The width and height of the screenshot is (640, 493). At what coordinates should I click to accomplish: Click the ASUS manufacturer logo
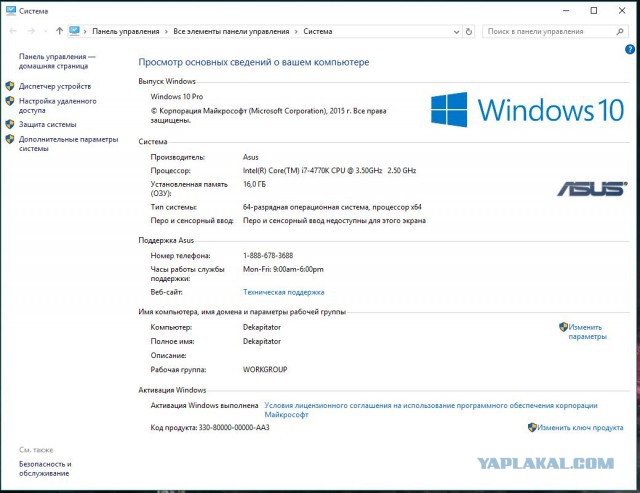pyautogui.click(x=592, y=189)
